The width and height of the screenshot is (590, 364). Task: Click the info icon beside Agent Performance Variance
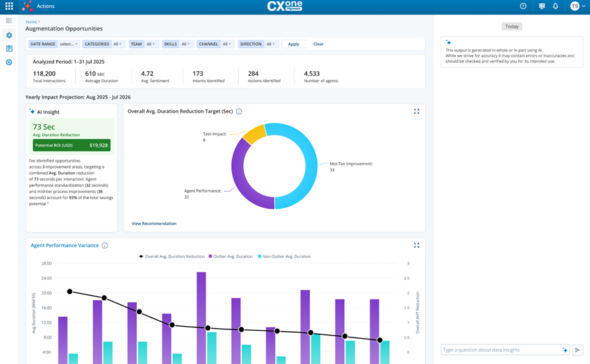105,246
